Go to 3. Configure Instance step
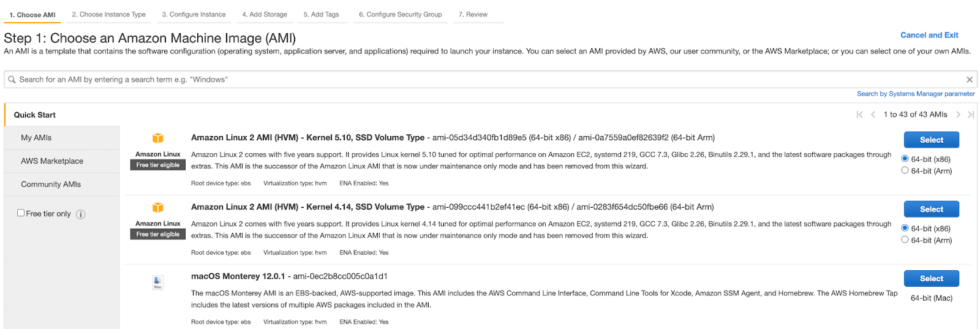This screenshot has width=980, height=329. coord(194,15)
